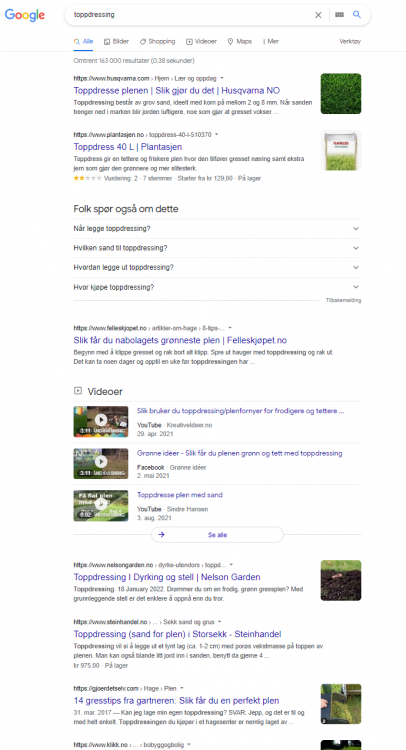Screen dimensions: 406x750
Task: Open the on-screen keyboard icon
Action: click(340, 15)
